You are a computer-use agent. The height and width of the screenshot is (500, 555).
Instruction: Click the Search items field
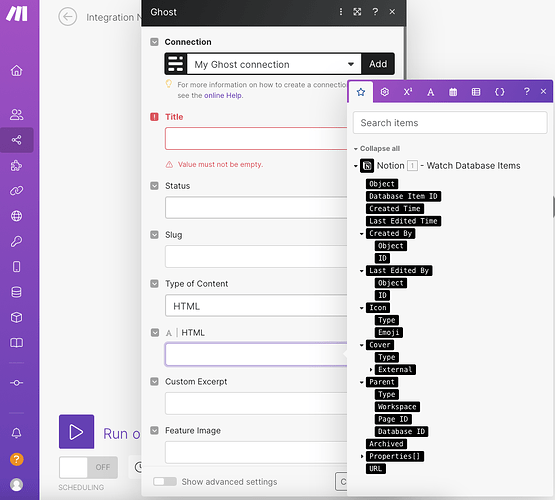click(x=450, y=123)
